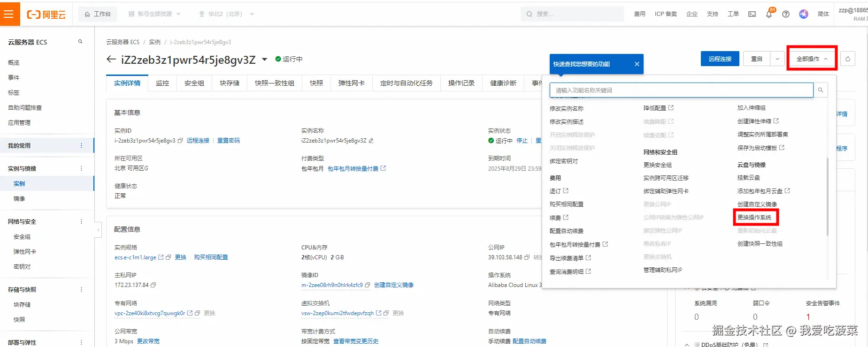The image size is (868, 347).
Task: Search within the ECS sidebar
Action: click(80, 42)
